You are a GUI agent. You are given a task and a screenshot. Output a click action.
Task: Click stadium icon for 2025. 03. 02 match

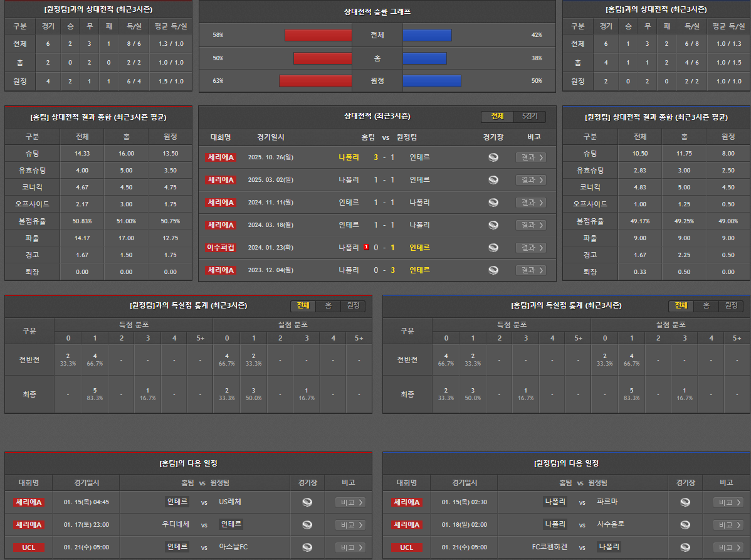click(x=493, y=180)
